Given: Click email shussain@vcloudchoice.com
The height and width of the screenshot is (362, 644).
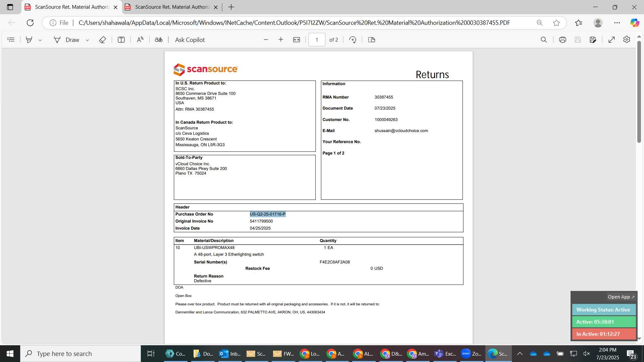Looking at the screenshot, I should [401, 131].
